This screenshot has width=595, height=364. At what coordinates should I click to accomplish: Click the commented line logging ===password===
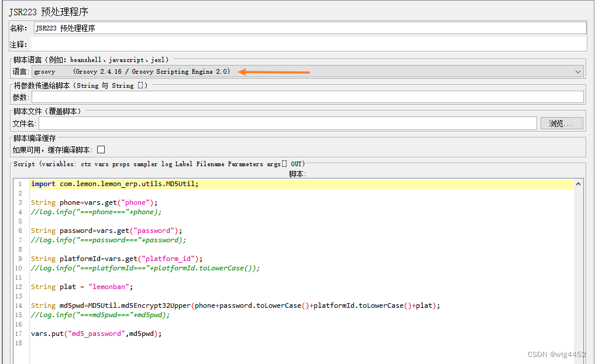[x=108, y=241]
